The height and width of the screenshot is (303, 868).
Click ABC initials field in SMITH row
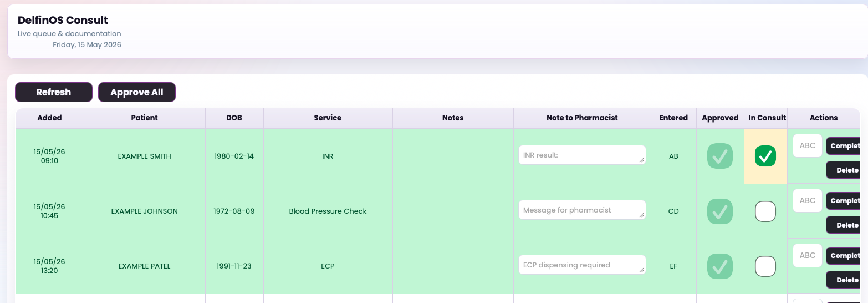point(808,146)
